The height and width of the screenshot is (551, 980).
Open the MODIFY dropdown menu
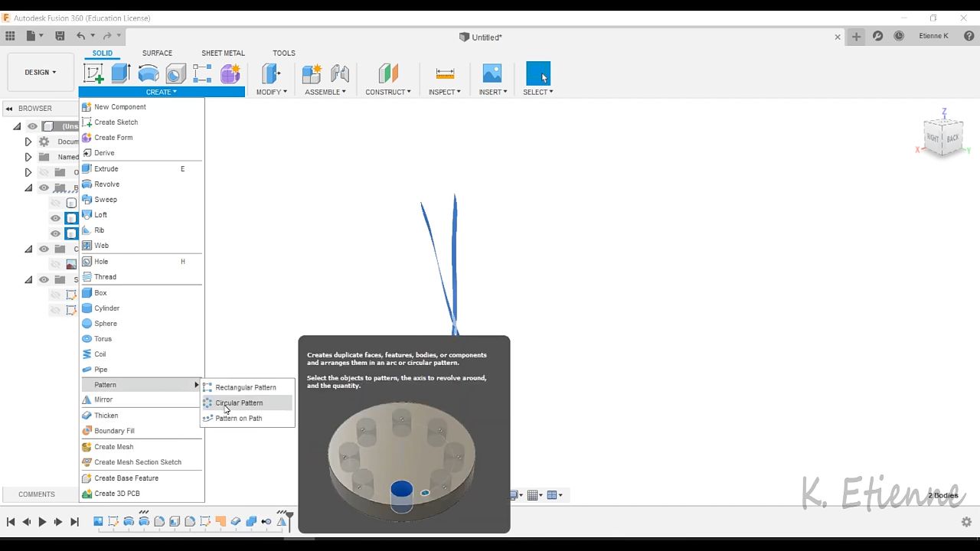pyautogui.click(x=271, y=92)
